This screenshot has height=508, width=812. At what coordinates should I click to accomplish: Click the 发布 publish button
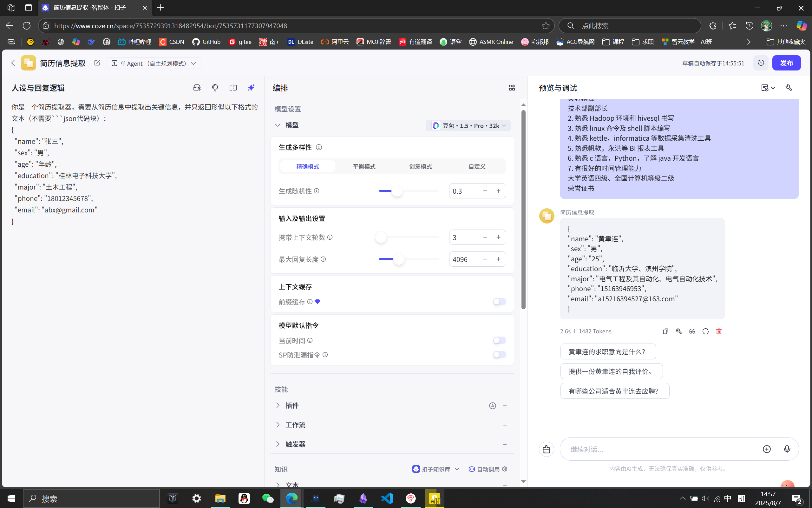(786, 63)
